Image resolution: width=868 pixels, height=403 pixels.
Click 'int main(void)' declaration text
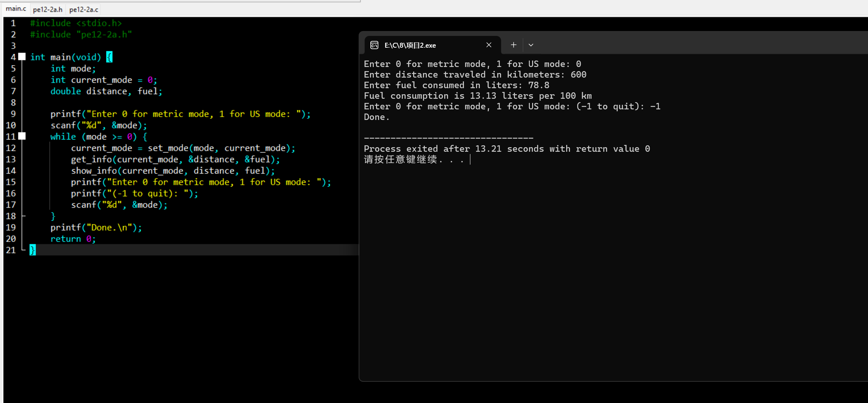[66, 57]
